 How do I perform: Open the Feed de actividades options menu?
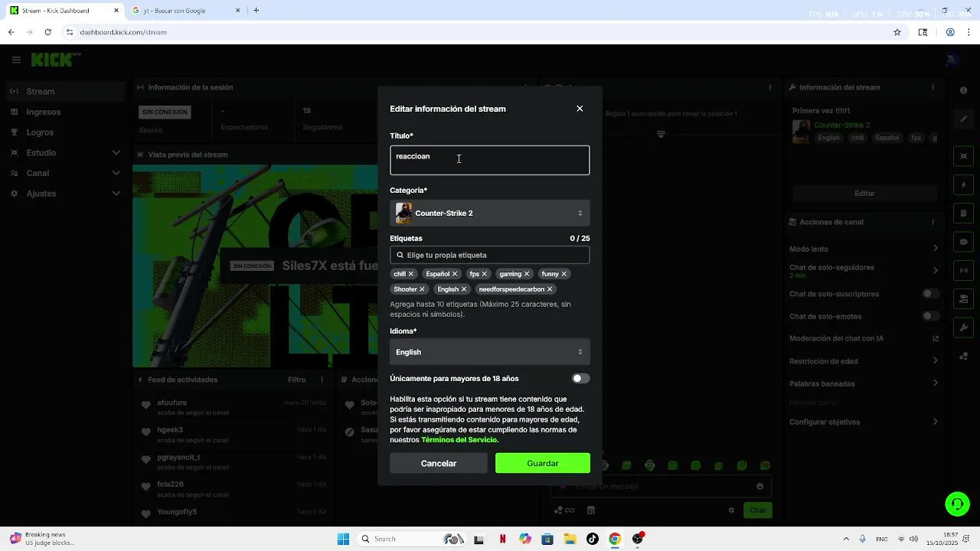[322, 380]
